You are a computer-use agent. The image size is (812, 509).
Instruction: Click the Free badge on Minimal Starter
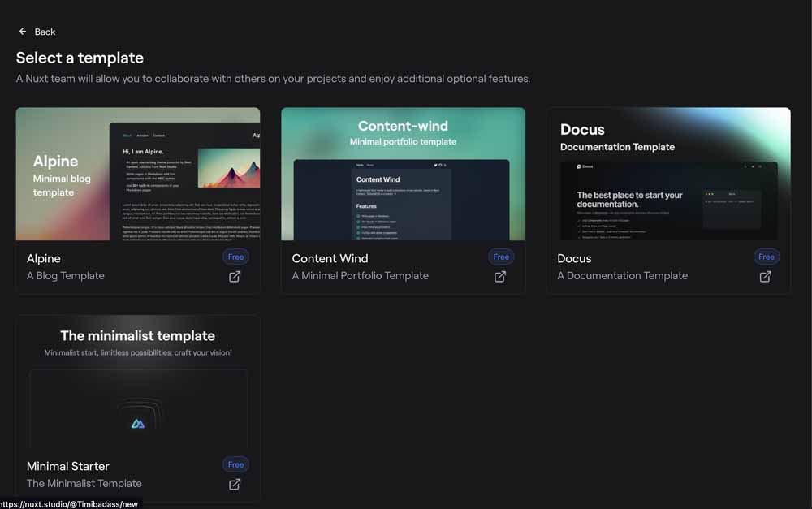pos(235,464)
